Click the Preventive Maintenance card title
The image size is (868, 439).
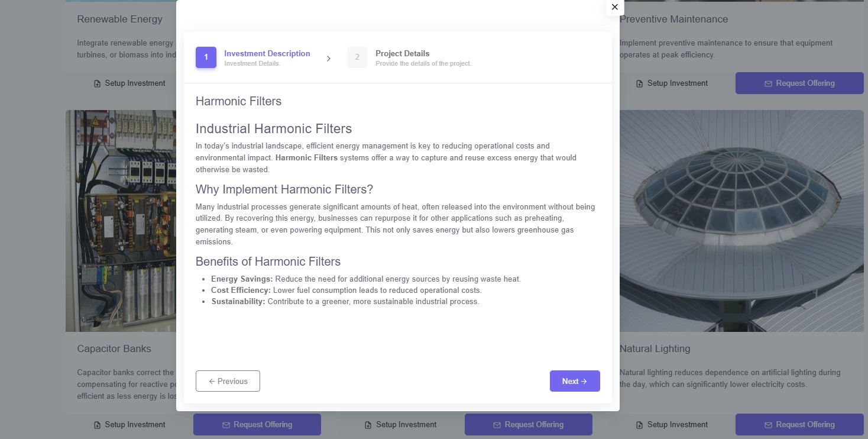pos(673,19)
